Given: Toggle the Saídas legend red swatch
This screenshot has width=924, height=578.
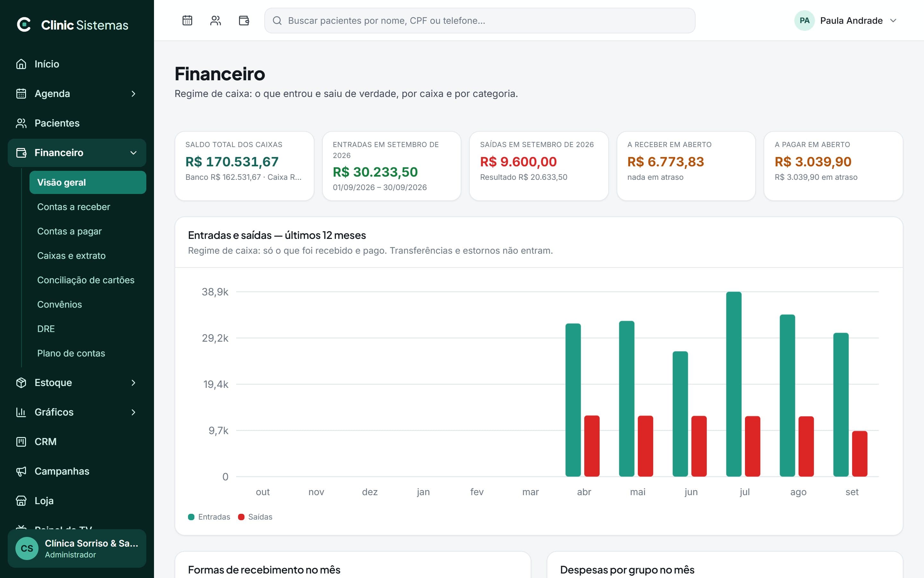Looking at the screenshot, I should tap(241, 517).
